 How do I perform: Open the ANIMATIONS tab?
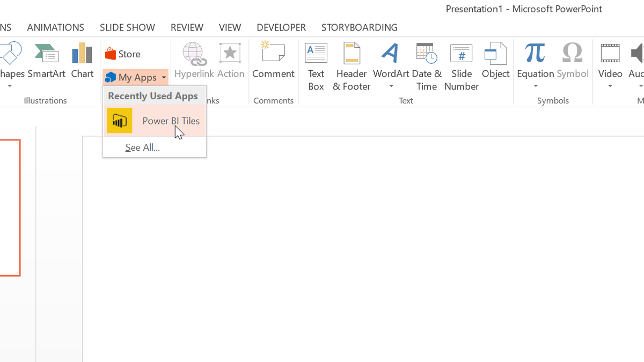[55, 27]
